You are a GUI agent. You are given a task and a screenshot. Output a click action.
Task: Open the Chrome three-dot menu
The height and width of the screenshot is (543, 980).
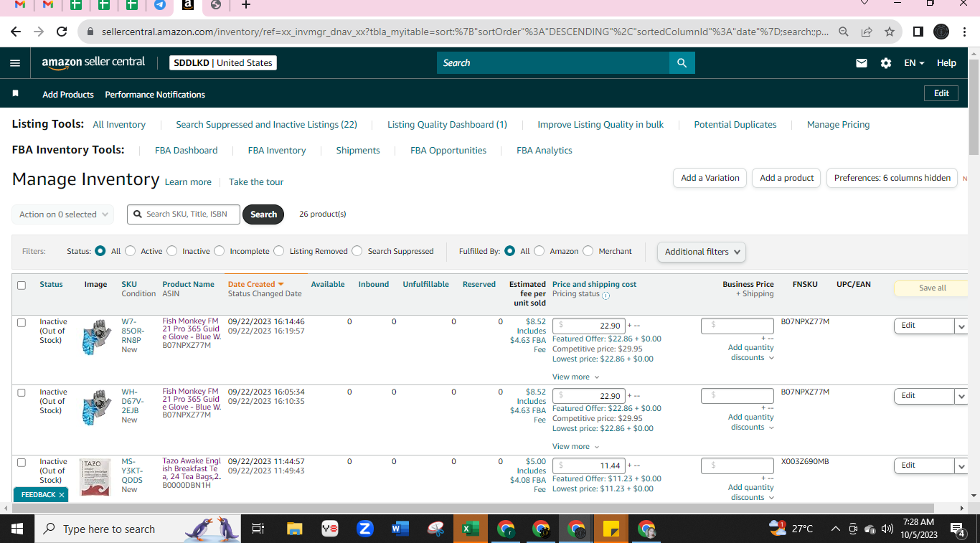[x=963, y=32]
